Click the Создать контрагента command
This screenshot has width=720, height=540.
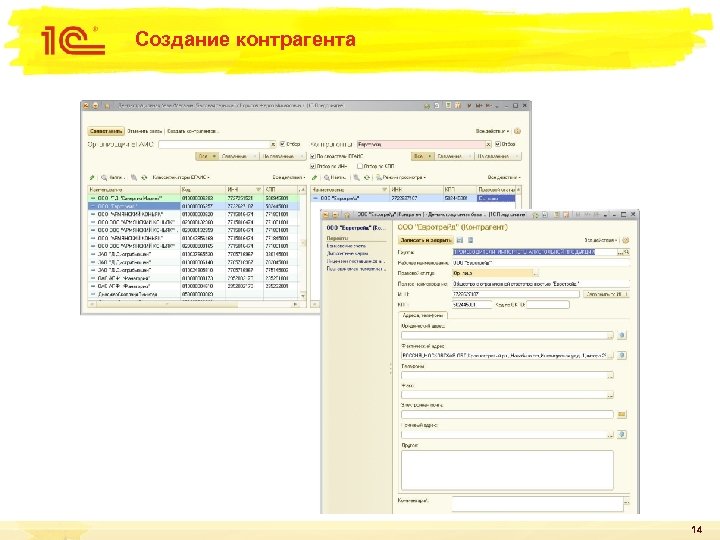[192, 131]
